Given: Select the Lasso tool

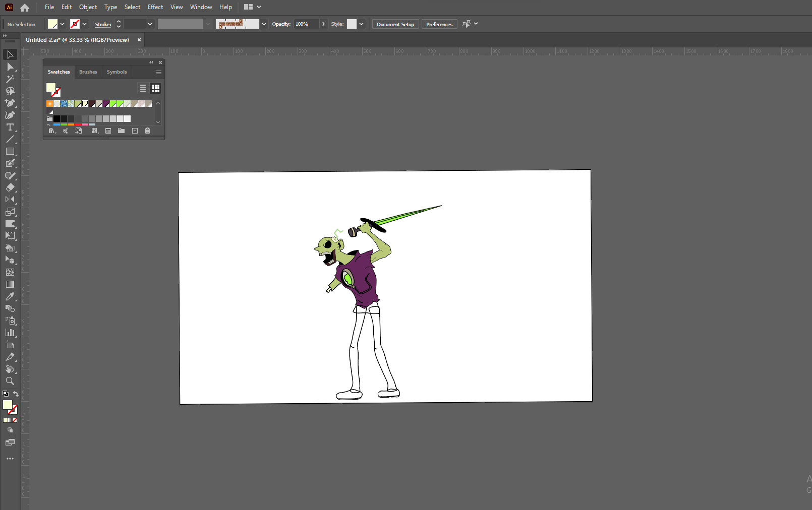Looking at the screenshot, I should 10,91.
